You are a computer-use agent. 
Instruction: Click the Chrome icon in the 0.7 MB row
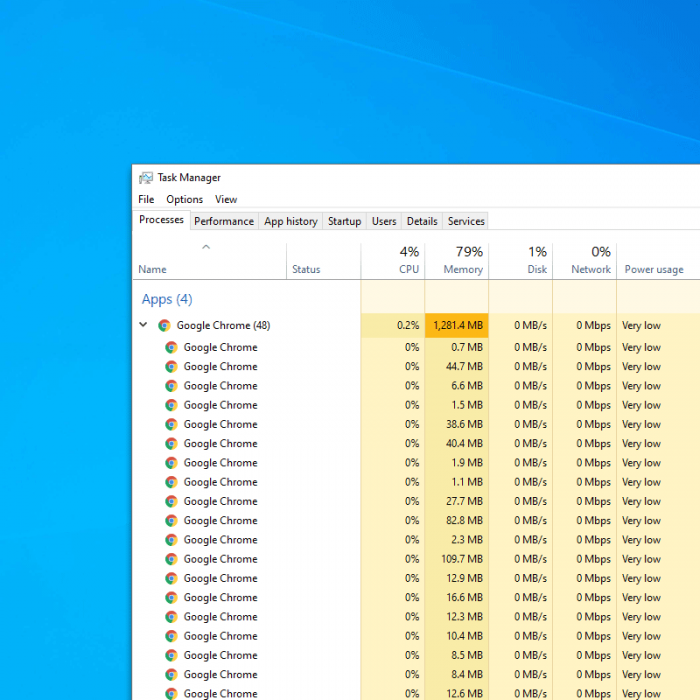[171, 347]
